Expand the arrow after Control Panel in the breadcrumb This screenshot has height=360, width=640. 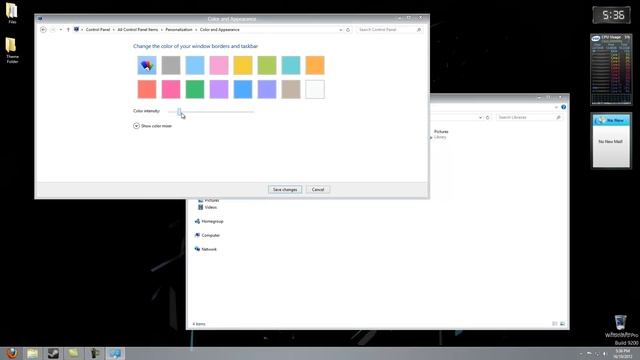(x=114, y=30)
